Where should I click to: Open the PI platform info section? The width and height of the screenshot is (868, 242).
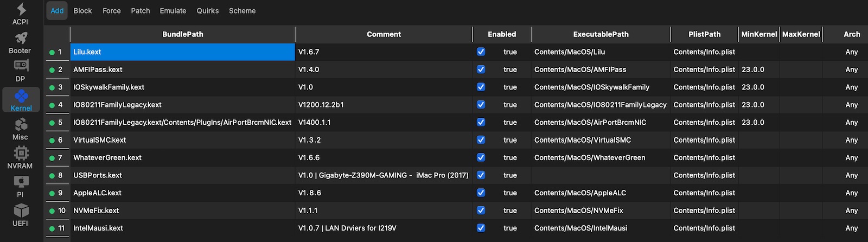tap(21, 186)
